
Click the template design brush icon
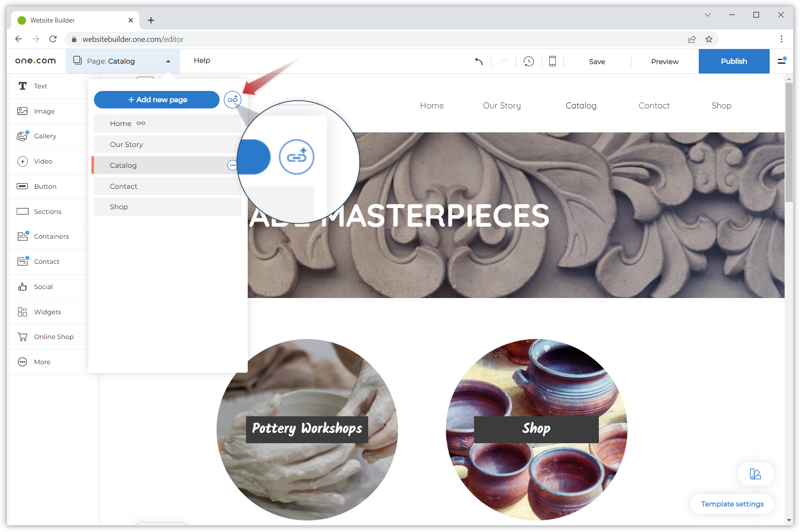pos(755,474)
